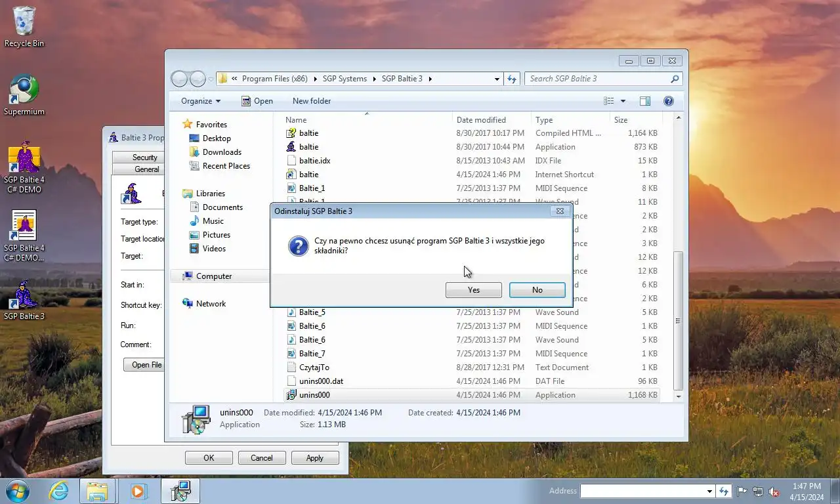The width and height of the screenshot is (840, 504).
Task: Select the baltie.idx file
Action: pyautogui.click(x=471, y=161)
